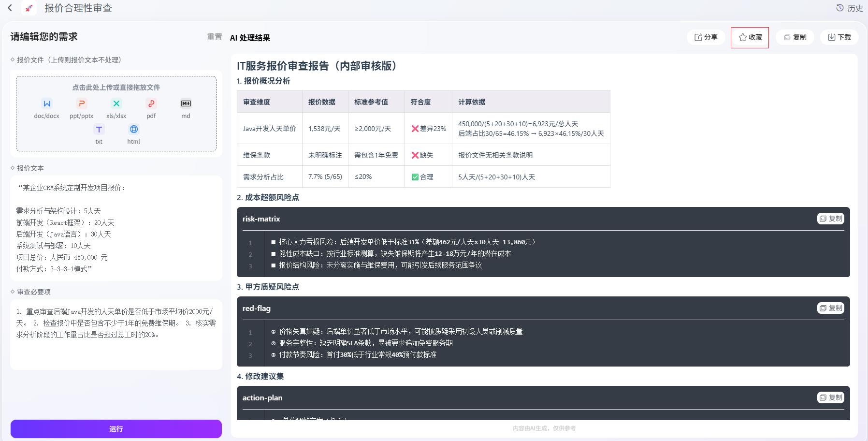The height and width of the screenshot is (441, 868).
Task: Select doc/docx upload file type icon
Action: pyautogui.click(x=47, y=103)
